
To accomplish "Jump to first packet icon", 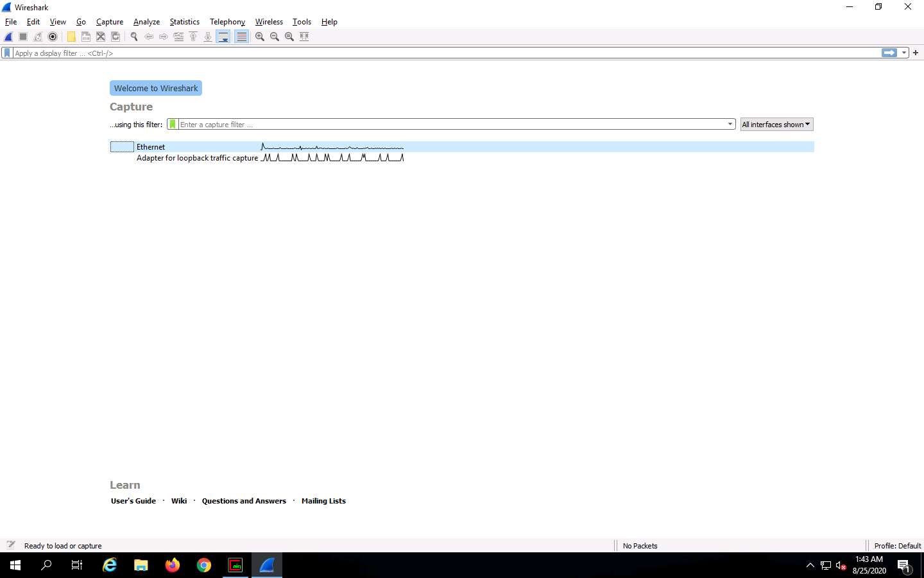I will click(x=193, y=37).
